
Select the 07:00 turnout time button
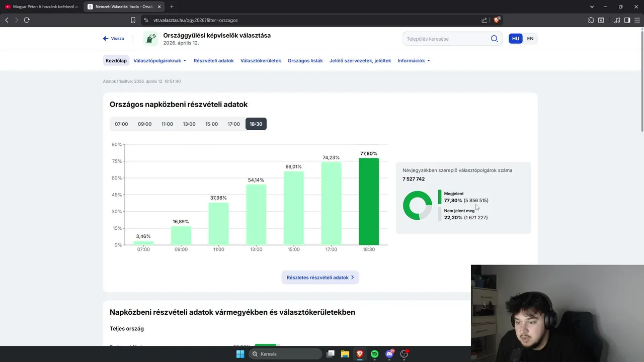point(121,124)
